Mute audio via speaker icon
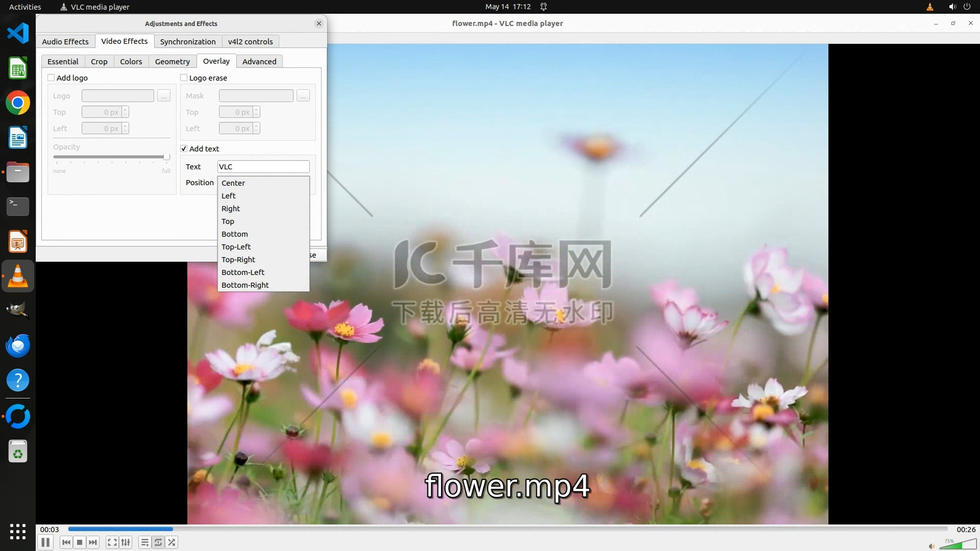This screenshot has height=551, width=980. click(x=932, y=546)
